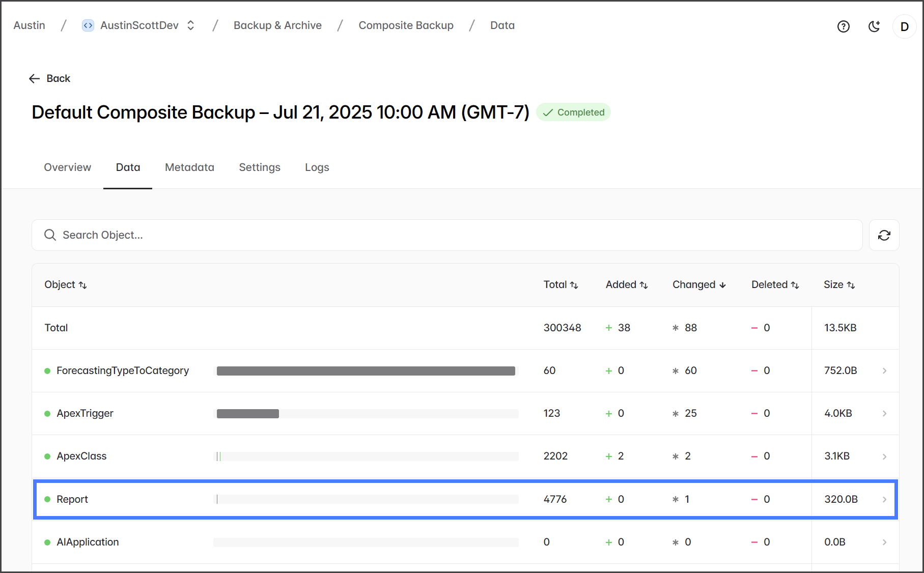Focus the Search Object input field

tap(447, 235)
